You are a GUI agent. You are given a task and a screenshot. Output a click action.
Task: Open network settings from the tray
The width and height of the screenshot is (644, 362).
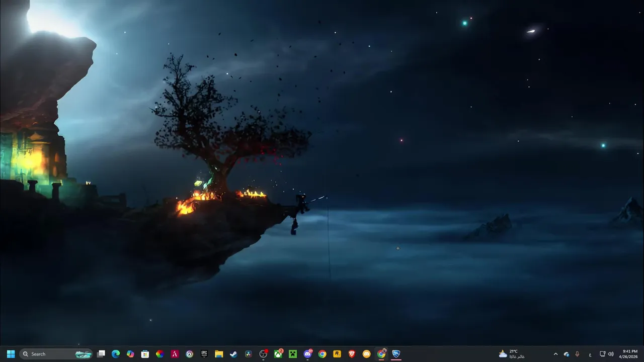click(x=603, y=354)
